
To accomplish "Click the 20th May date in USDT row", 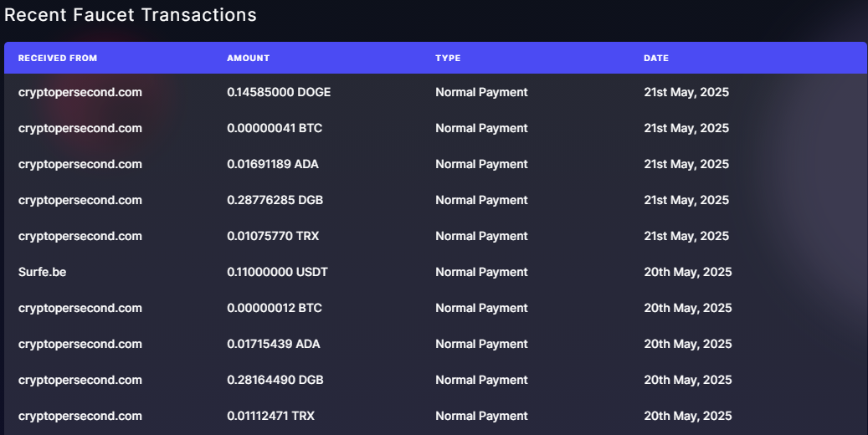I will pos(688,272).
